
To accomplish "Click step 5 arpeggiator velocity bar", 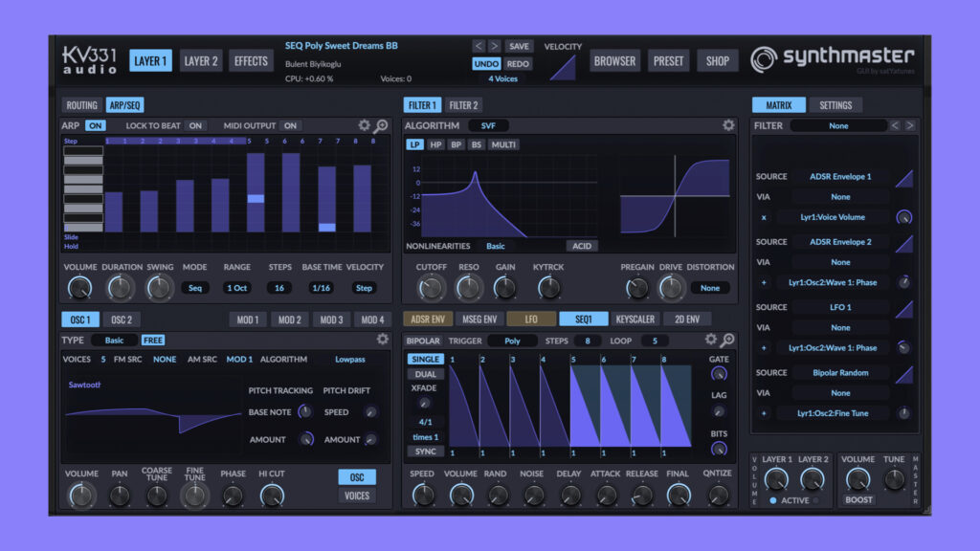I will [256, 193].
